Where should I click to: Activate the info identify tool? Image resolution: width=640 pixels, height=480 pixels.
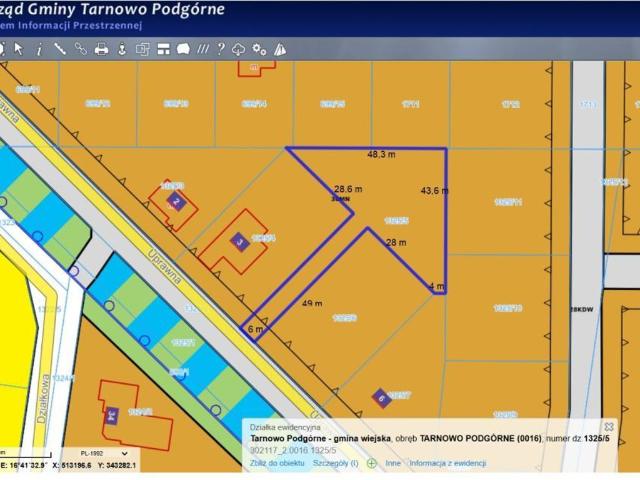click(x=39, y=48)
